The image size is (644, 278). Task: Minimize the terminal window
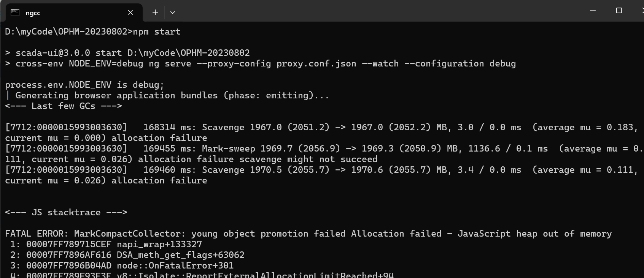[593, 11]
